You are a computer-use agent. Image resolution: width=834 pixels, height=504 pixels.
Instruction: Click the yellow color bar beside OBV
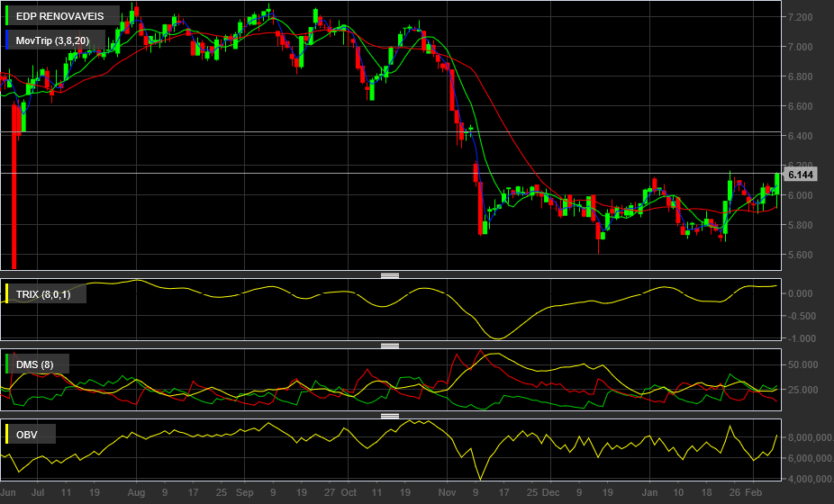[x=7, y=435]
